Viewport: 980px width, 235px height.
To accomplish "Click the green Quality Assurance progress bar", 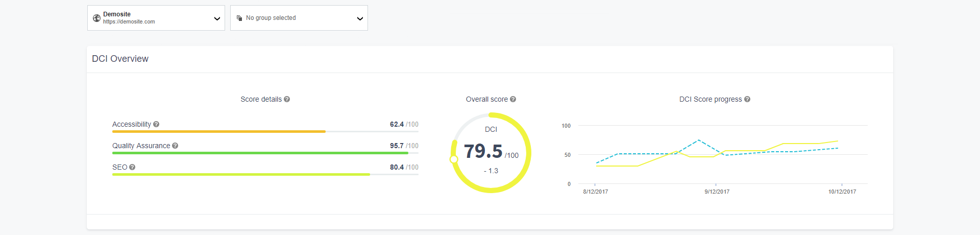I will pos(260,153).
